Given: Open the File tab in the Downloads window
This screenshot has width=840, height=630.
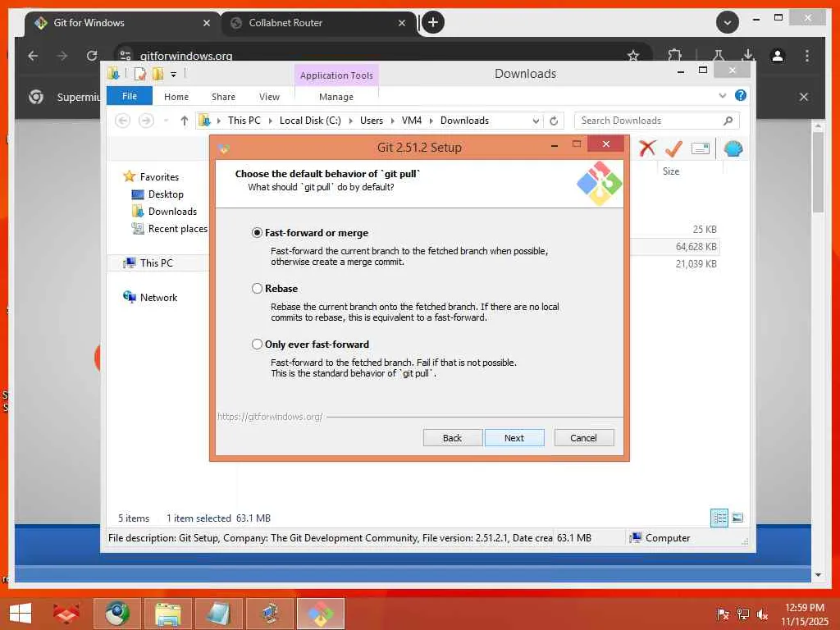Looking at the screenshot, I should tap(129, 96).
